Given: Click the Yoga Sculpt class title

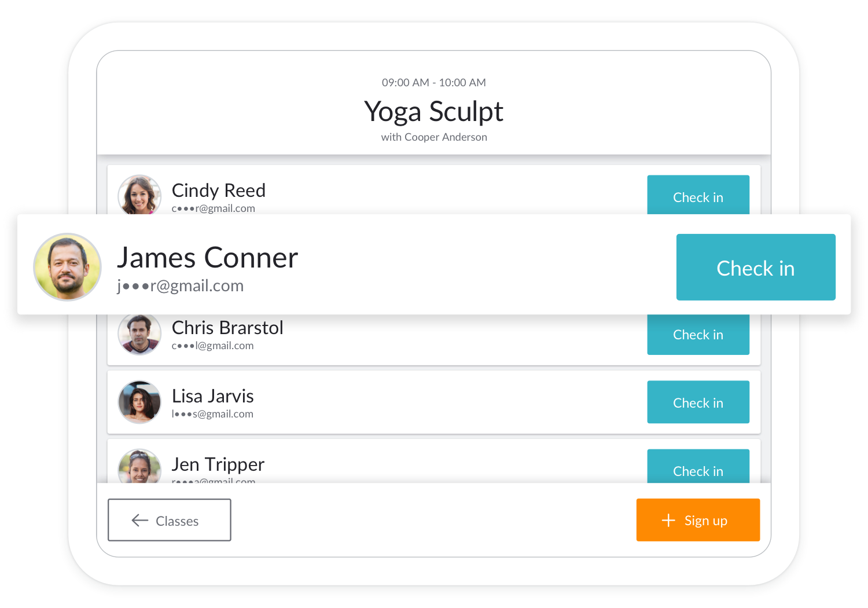Looking at the screenshot, I should (433, 111).
